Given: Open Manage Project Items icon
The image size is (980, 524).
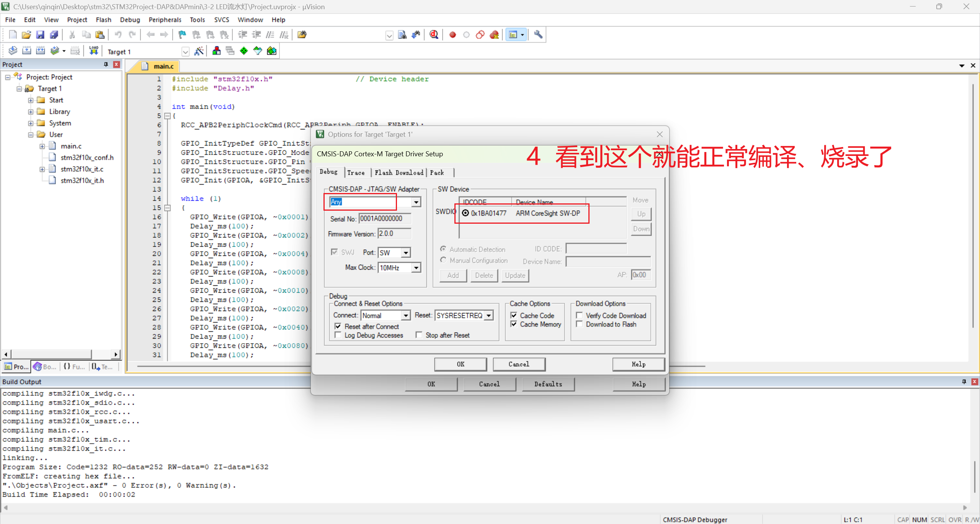Looking at the screenshot, I should (216, 51).
